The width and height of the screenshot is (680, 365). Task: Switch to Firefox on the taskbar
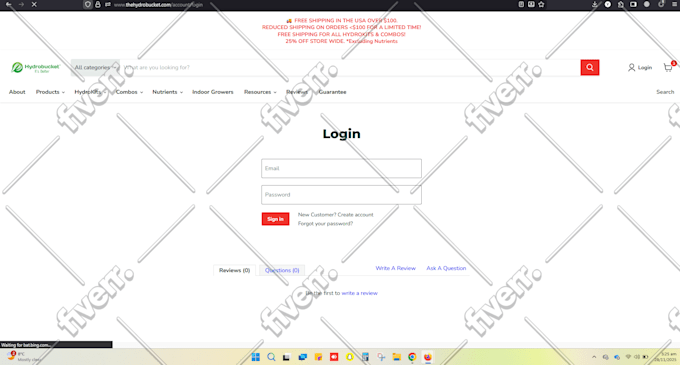point(428,357)
